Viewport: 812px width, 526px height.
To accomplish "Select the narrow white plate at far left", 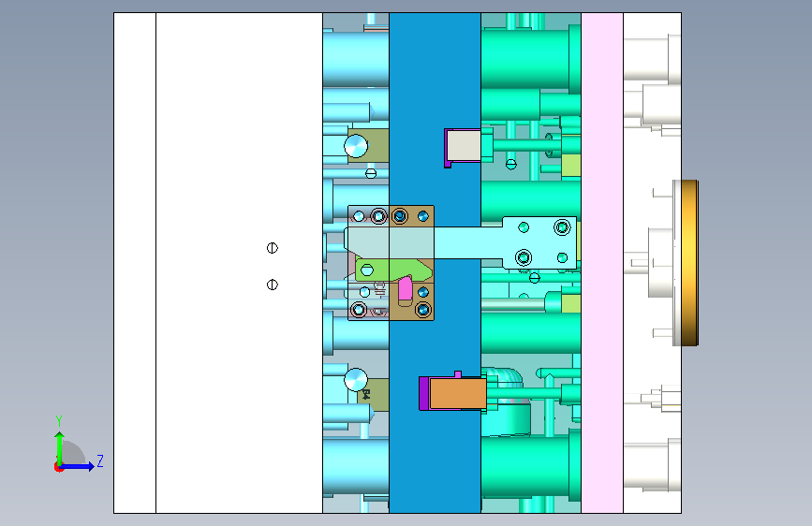I will [x=135, y=263].
